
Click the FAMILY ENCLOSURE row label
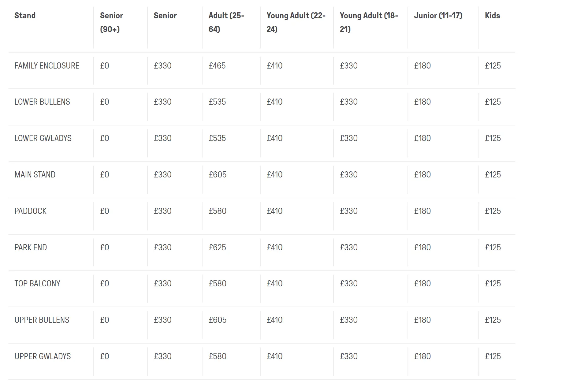point(47,66)
